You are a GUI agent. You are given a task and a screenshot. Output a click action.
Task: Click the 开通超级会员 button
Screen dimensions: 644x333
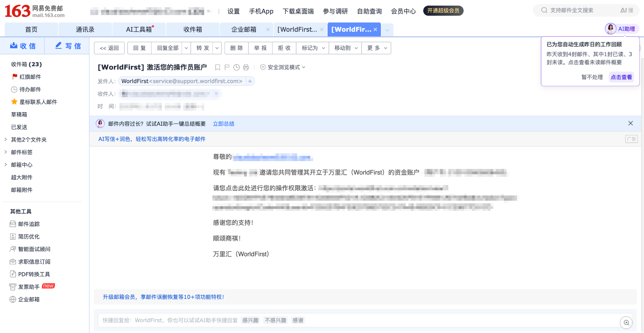pos(443,10)
